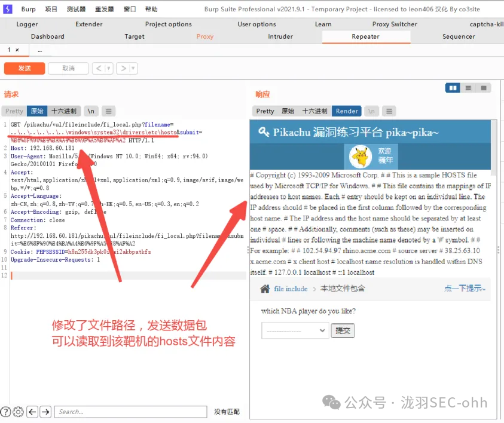Toggle response non-printable chars \n

tap(371, 111)
